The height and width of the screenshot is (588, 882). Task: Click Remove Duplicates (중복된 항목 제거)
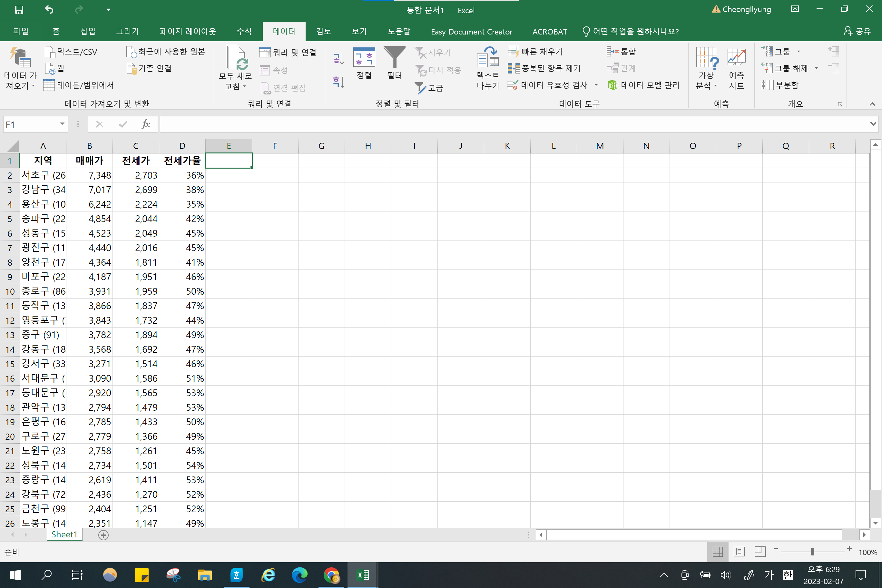pyautogui.click(x=544, y=68)
